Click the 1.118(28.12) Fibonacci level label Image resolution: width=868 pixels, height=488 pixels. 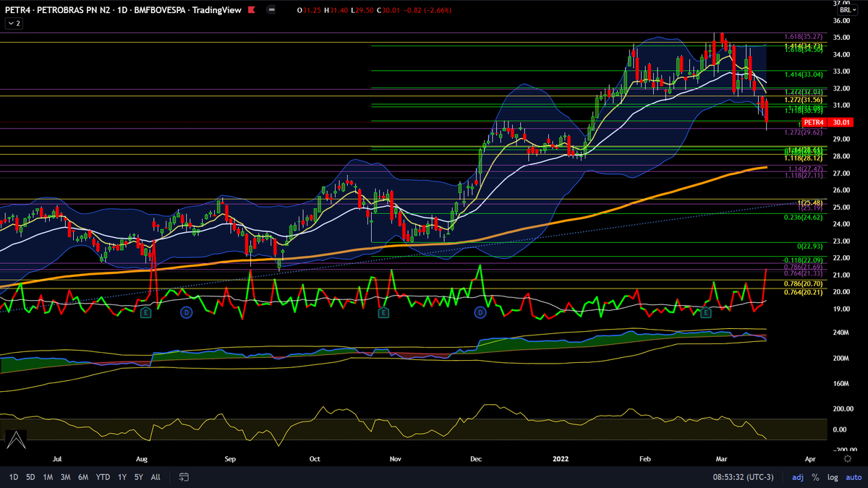tap(804, 157)
